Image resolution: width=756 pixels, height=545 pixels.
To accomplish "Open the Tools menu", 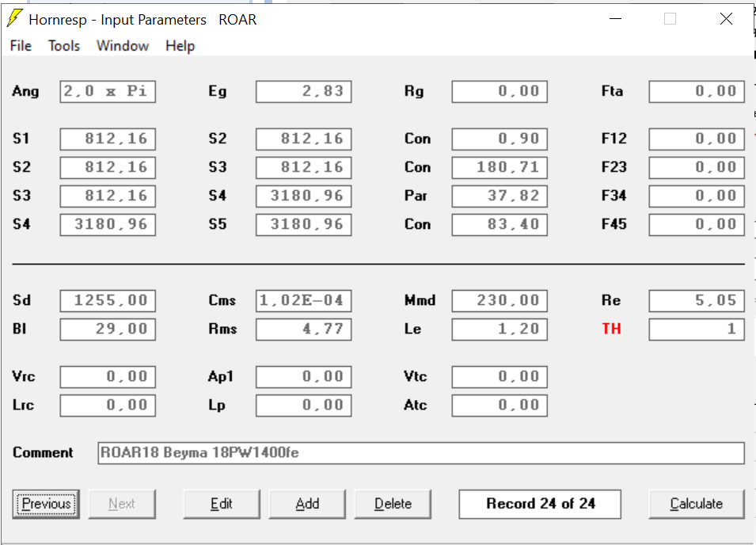I will pos(64,46).
